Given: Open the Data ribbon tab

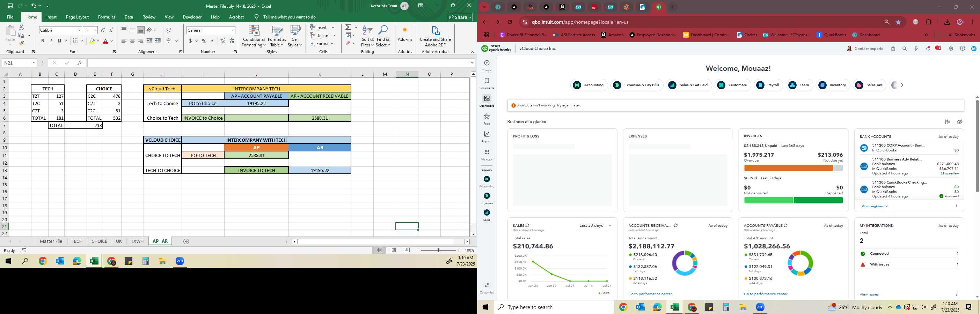Looking at the screenshot, I should click(x=129, y=17).
